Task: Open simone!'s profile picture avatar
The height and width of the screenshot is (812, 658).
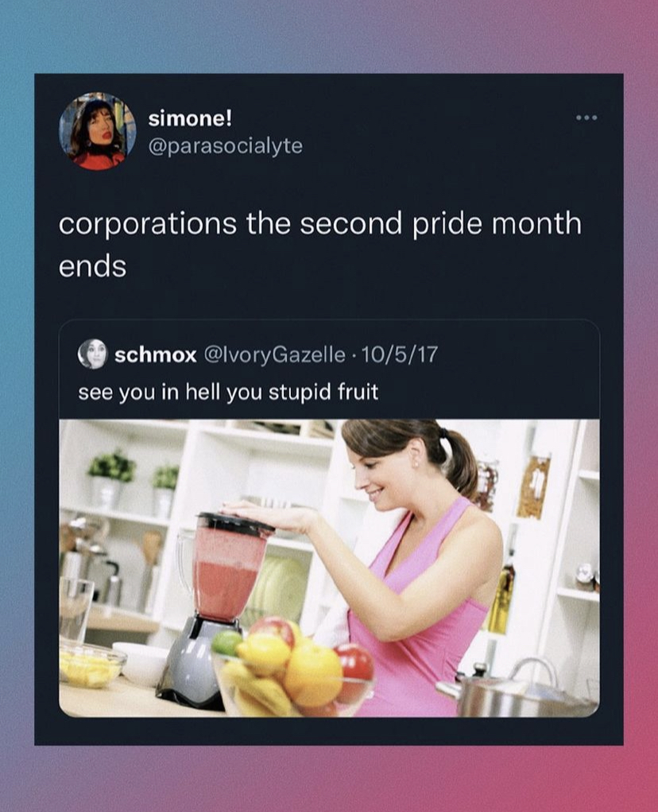Action: pyautogui.click(x=98, y=131)
